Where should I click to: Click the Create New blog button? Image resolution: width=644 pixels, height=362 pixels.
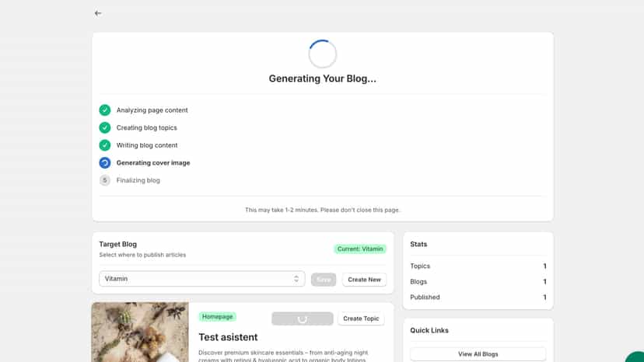click(364, 280)
